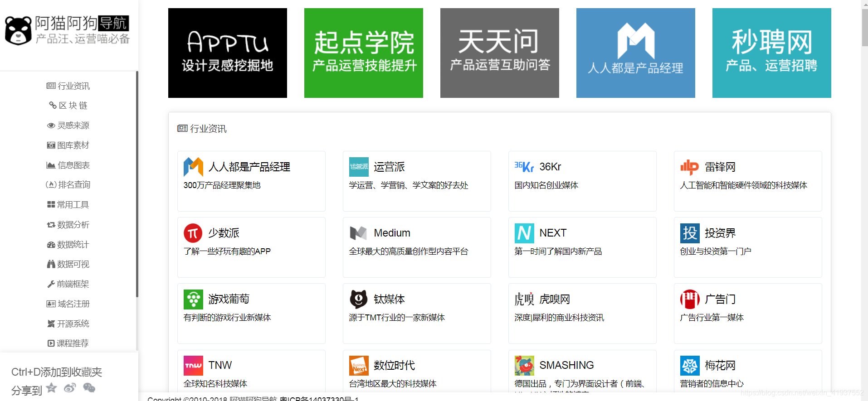The width and height of the screenshot is (868, 401).
Task: Share to WeChat using its icon
Action: (89, 388)
